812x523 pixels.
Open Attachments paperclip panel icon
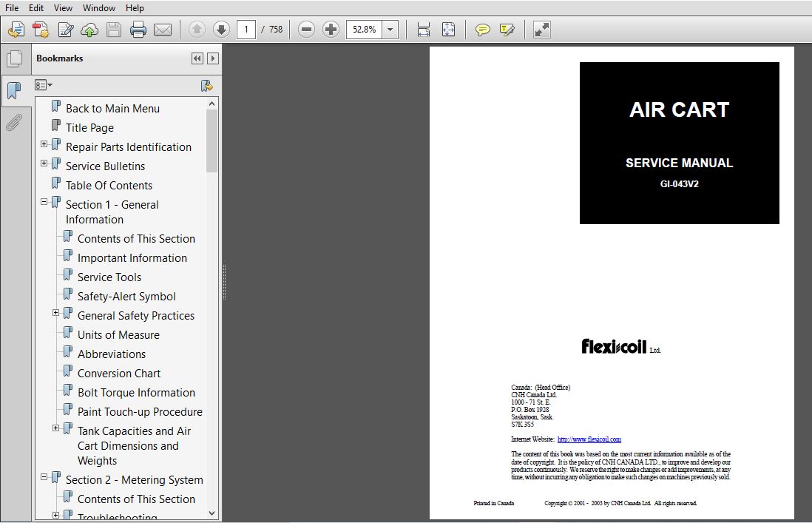15,123
